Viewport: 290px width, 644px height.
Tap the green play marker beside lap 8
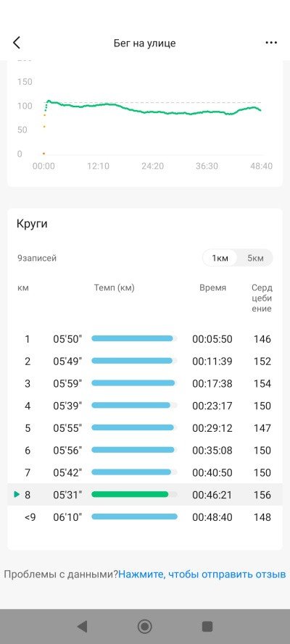click(x=17, y=495)
